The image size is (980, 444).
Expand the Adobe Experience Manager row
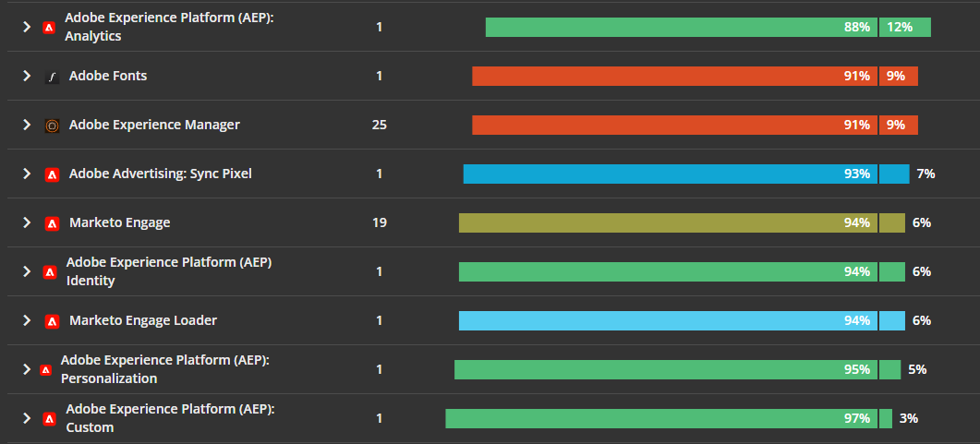tap(26, 125)
